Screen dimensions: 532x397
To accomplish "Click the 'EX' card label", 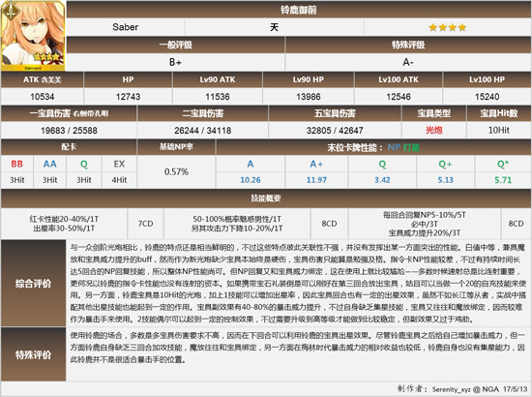I will (x=119, y=164).
